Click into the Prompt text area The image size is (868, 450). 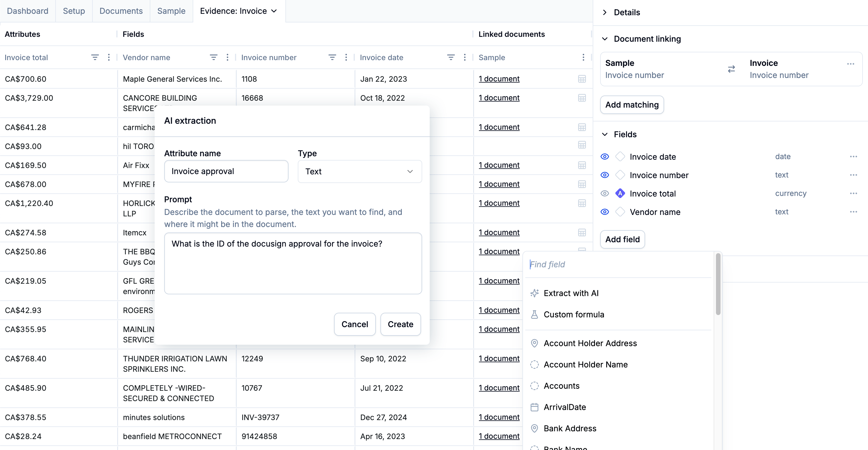pyautogui.click(x=293, y=264)
